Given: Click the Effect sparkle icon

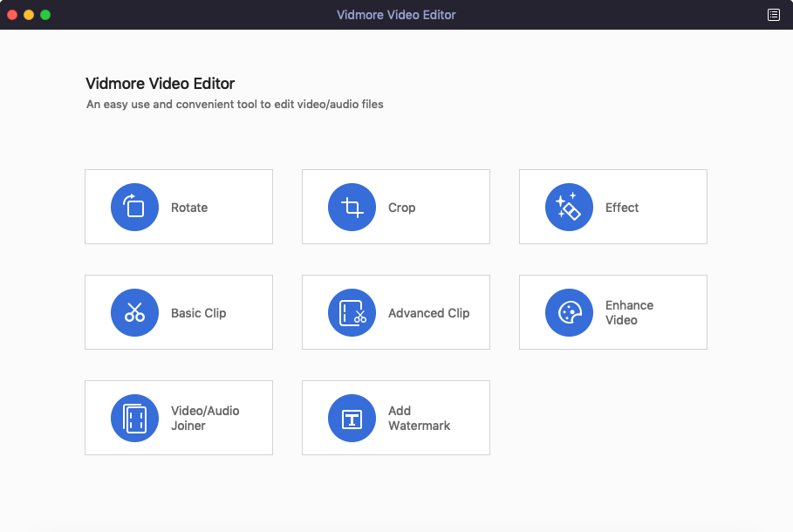Looking at the screenshot, I should point(569,207).
